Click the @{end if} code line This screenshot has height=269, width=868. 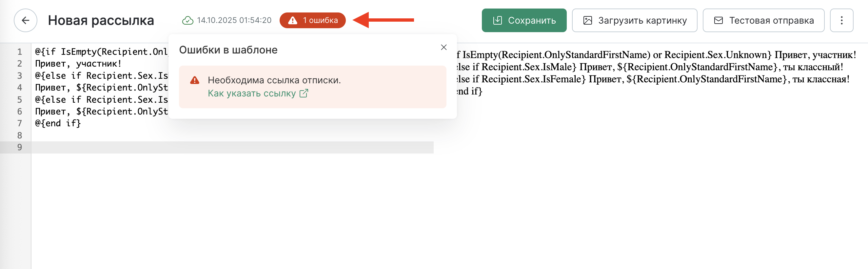58,123
